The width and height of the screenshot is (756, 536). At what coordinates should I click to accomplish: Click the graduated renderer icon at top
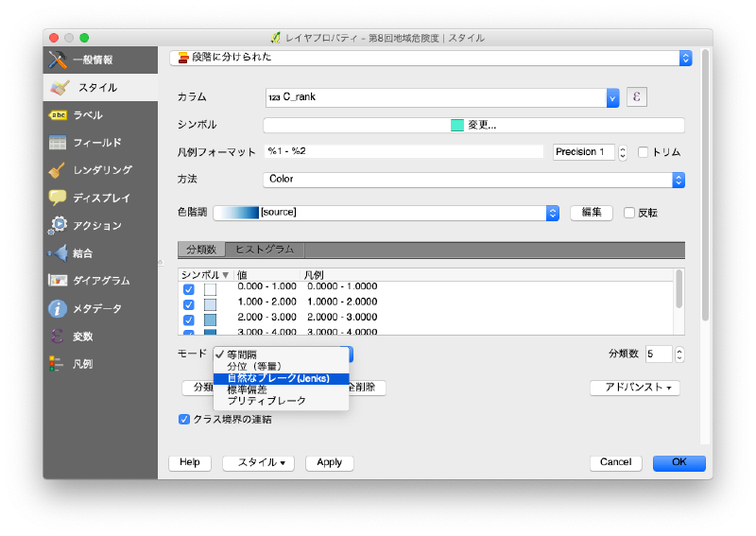tap(183, 58)
